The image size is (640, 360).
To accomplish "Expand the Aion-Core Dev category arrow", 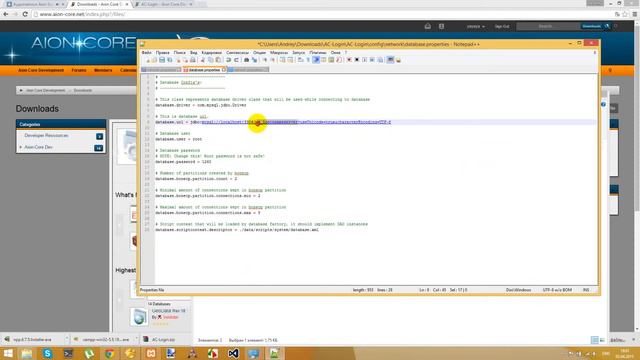I will 21,147.
